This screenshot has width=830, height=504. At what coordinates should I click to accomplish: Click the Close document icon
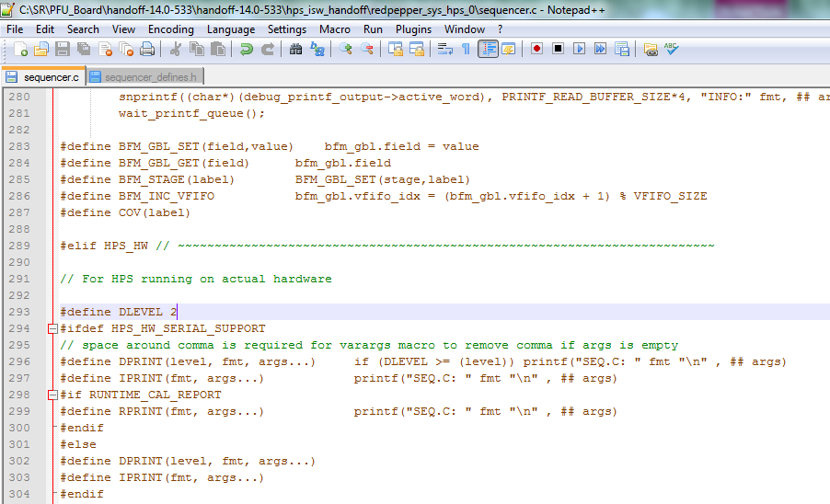point(105,49)
